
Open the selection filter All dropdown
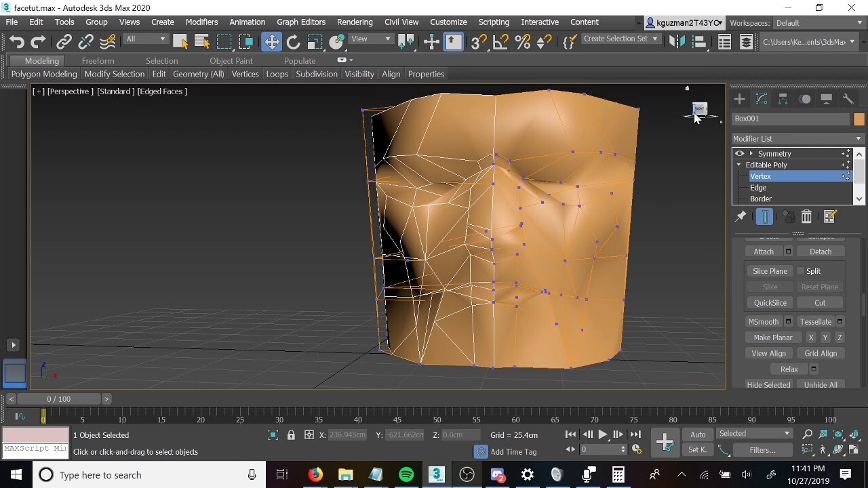(x=145, y=39)
